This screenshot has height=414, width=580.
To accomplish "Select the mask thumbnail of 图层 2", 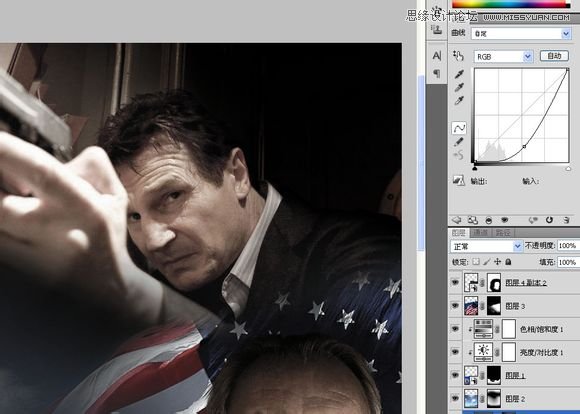I will [494, 398].
